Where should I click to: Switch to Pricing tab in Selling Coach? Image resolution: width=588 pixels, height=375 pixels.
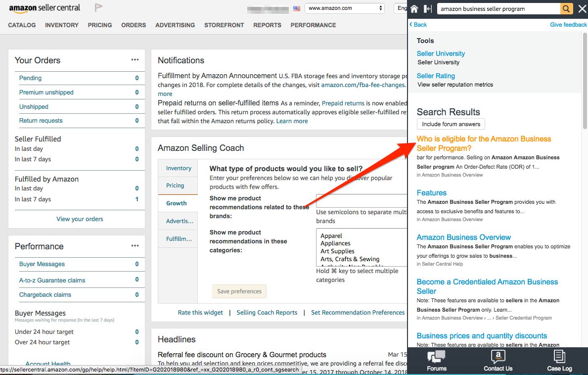click(x=178, y=186)
